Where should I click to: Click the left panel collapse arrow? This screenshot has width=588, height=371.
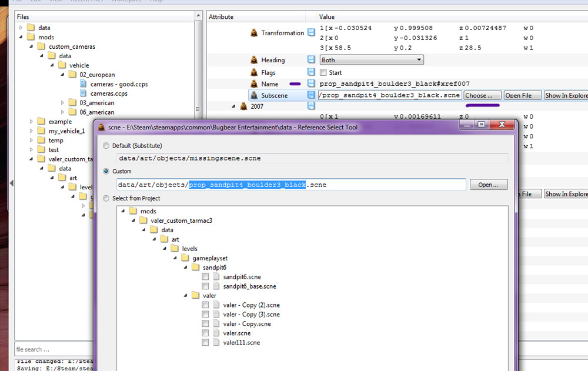(12, 183)
